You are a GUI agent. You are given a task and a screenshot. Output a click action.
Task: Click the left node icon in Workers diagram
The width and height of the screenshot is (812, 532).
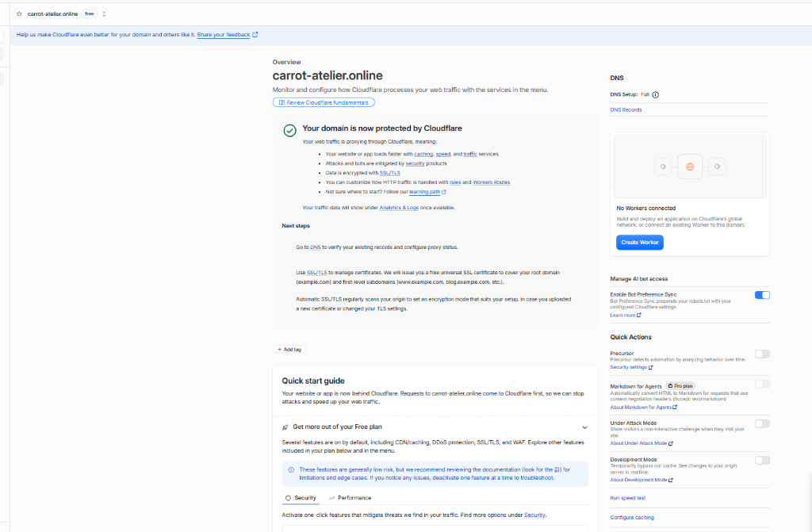[663, 166]
